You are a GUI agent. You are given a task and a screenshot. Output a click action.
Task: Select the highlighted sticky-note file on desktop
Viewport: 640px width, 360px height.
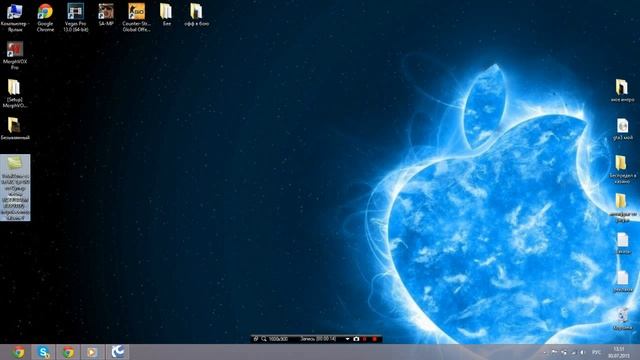pyautogui.click(x=15, y=188)
